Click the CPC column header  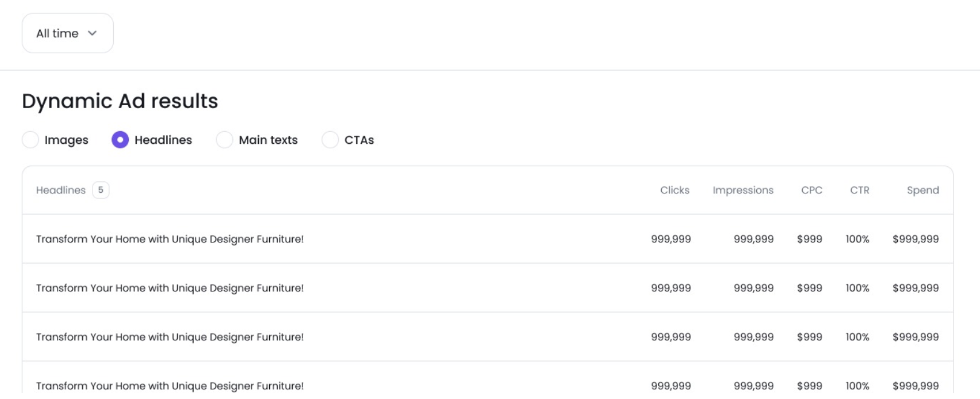[x=811, y=190]
